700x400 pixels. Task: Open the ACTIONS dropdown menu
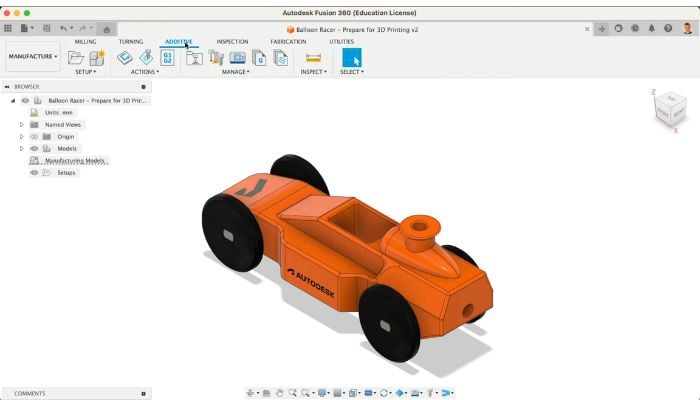pyautogui.click(x=145, y=72)
